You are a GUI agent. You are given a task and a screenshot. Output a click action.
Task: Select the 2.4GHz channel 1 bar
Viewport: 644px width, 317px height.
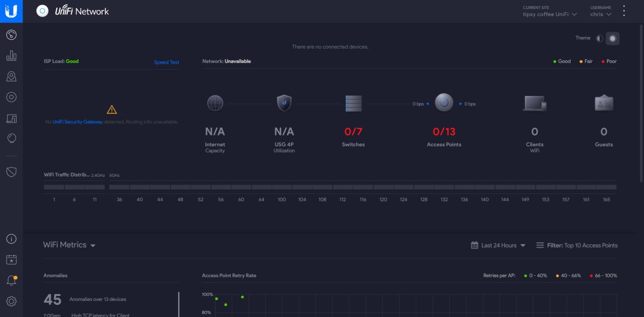pyautogui.click(x=54, y=187)
